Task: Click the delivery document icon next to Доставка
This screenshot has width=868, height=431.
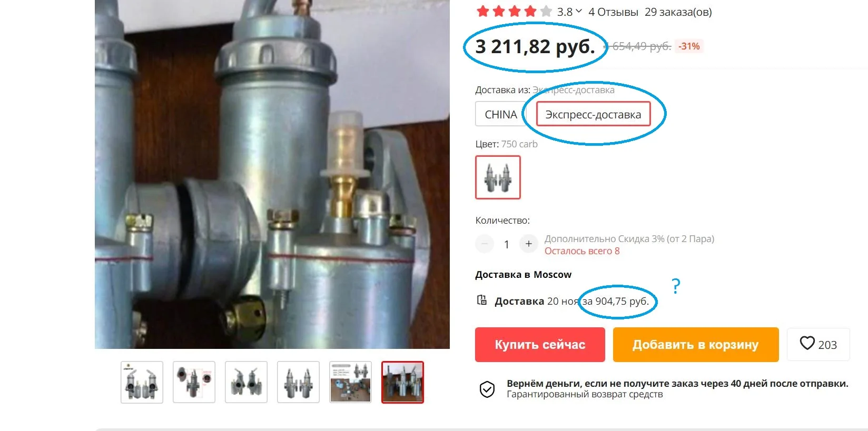Action: point(482,300)
